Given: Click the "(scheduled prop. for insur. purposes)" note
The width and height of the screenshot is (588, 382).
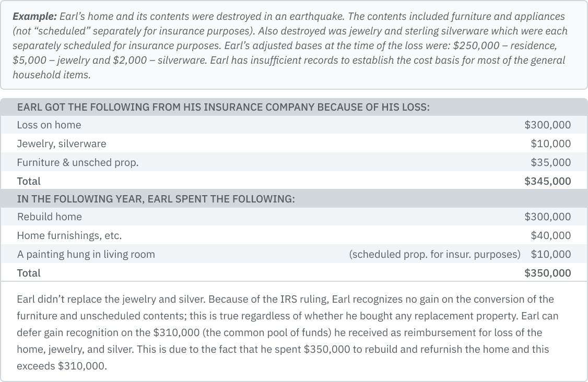Looking at the screenshot, I should pos(434,254).
